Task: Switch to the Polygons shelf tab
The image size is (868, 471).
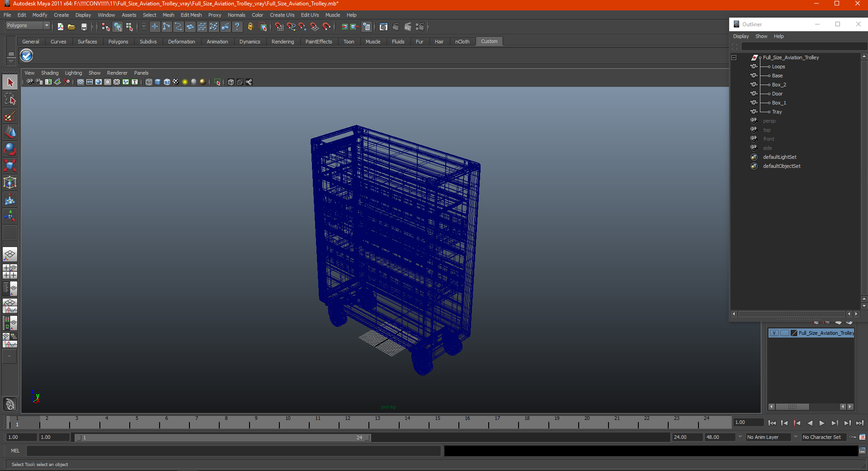Action: tap(118, 42)
